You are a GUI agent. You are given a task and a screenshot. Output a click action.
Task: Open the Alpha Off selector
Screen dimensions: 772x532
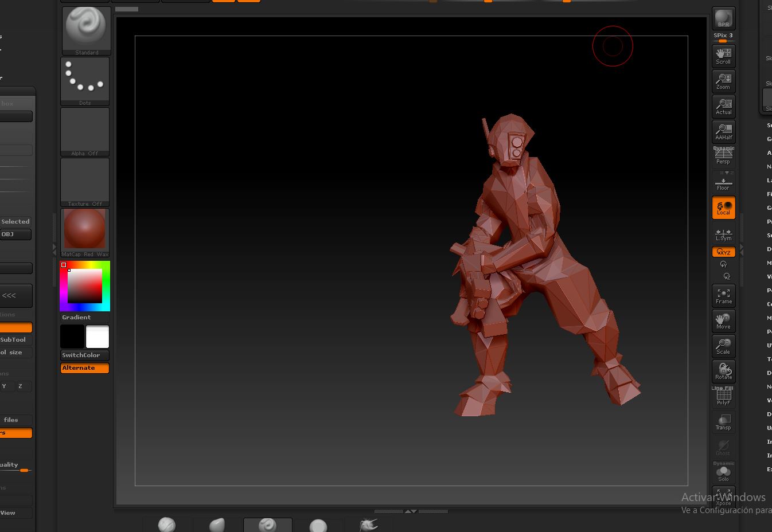coord(85,132)
